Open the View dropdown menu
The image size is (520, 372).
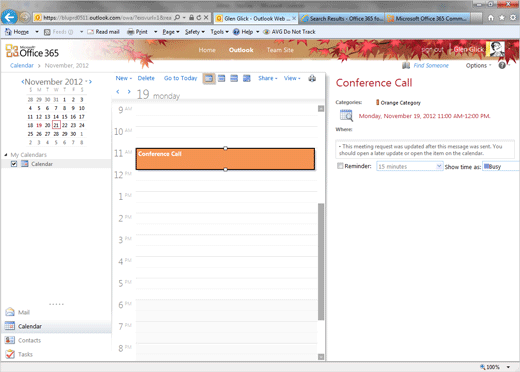click(292, 78)
